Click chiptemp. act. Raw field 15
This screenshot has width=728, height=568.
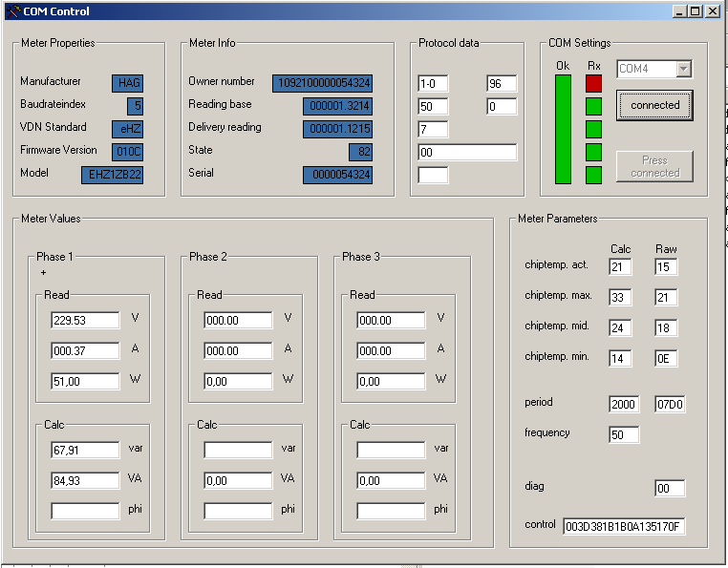coord(666,267)
